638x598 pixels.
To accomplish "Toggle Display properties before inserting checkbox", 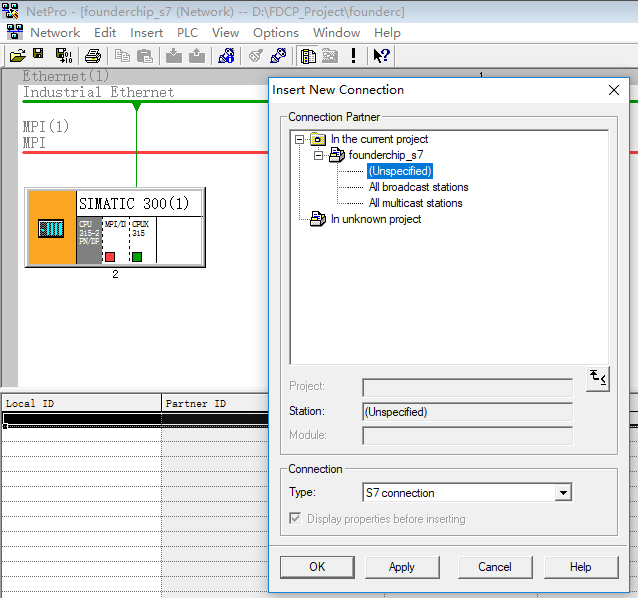I will [294, 519].
